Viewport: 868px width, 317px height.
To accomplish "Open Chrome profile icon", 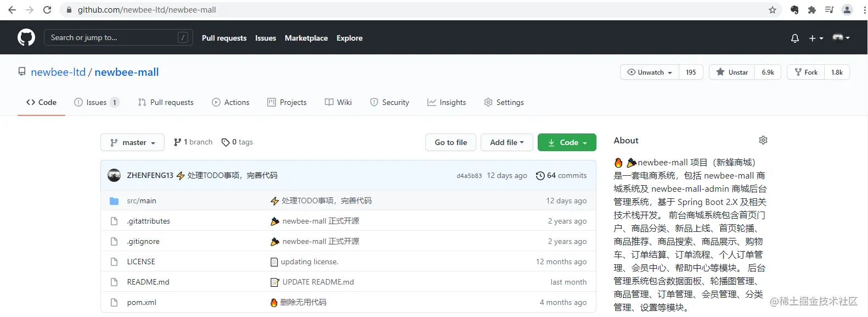I will click(x=847, y=10).
